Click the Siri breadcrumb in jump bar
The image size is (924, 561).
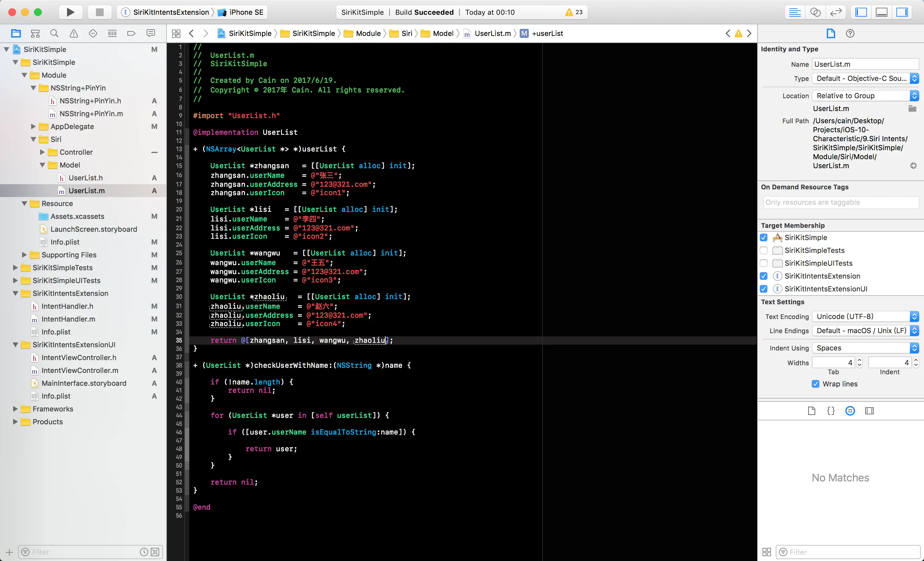[406, 33]
